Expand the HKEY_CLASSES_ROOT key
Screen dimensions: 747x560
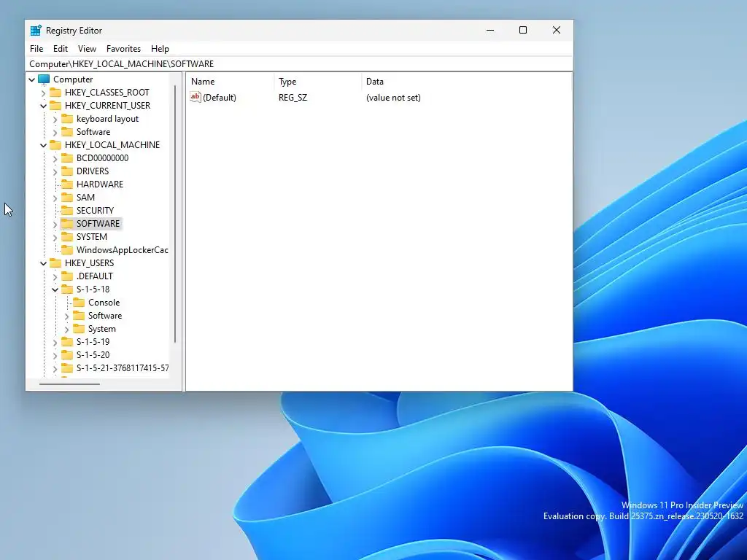point(43,93)
